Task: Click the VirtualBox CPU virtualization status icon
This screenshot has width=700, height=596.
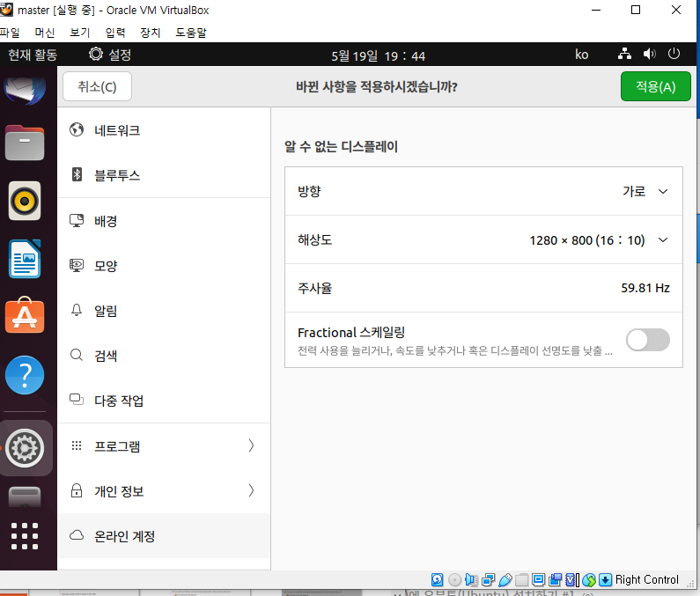Action: pos(571,580)
